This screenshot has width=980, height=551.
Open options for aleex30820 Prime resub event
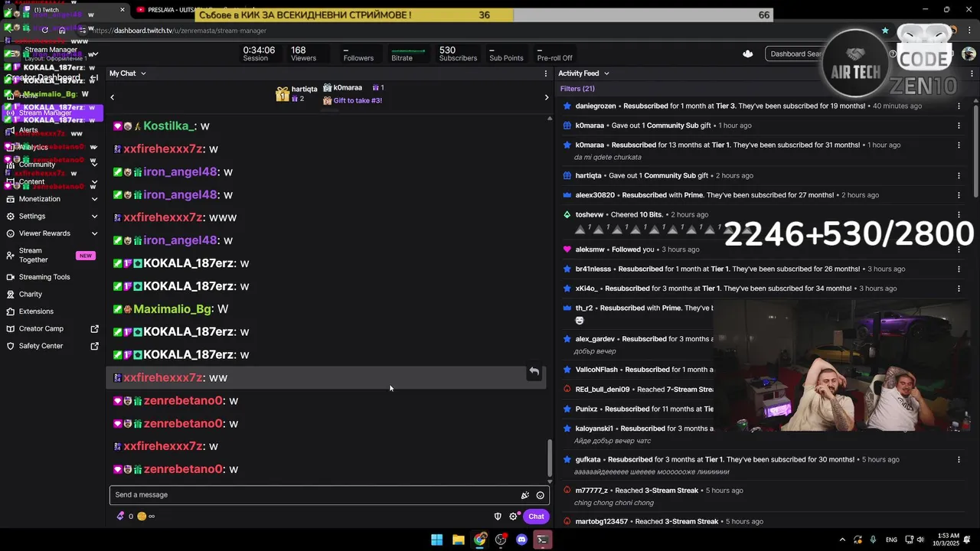pos(959,195)
